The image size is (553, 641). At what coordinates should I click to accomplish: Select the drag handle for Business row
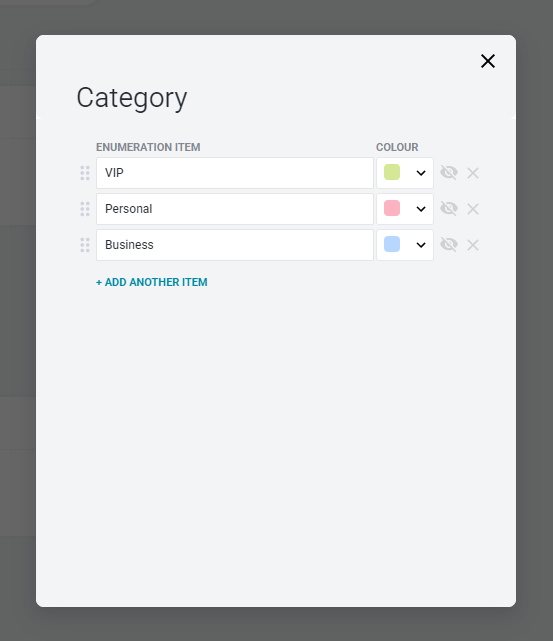tap(85, 245)
